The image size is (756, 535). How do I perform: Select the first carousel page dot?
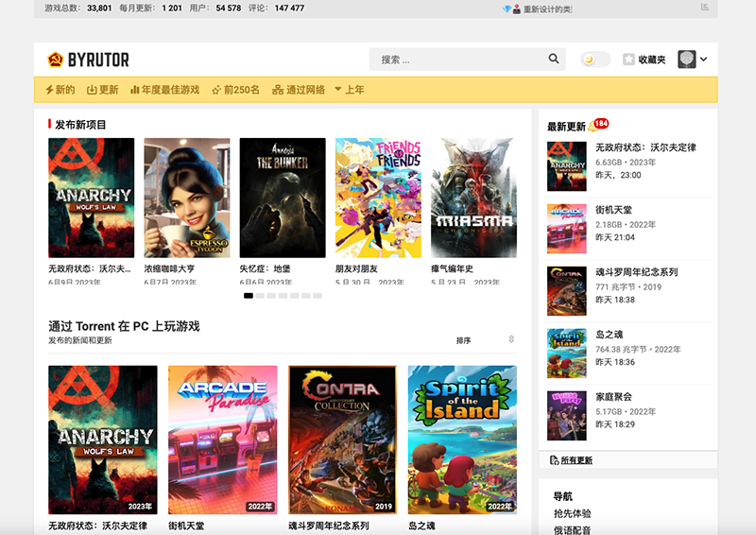[x=249, y=296]
